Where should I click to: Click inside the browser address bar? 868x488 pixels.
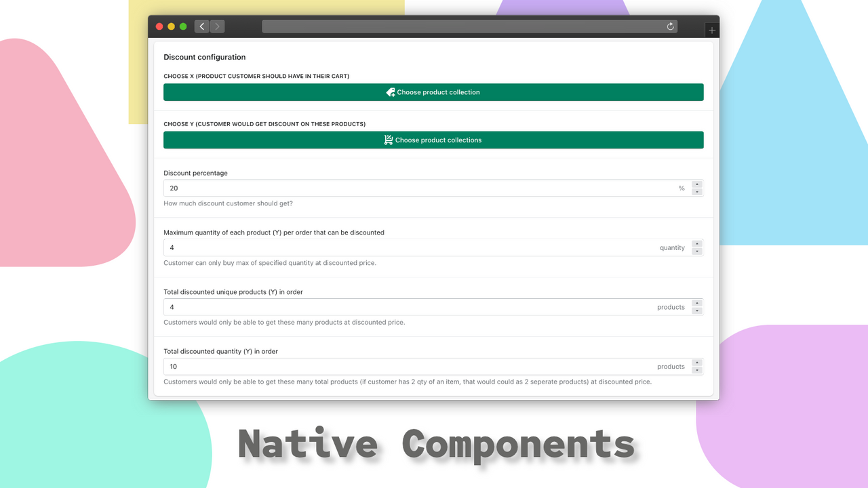[x=468, y=26]
